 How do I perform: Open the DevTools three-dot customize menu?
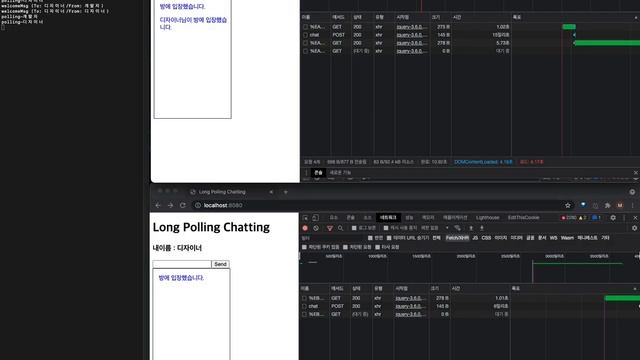[624, 218]
